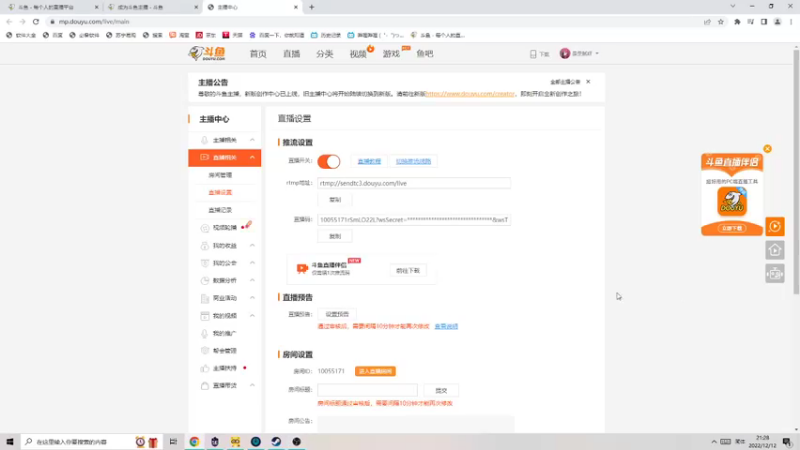Copy the rtmp address
Viewport: 800px width, 450px height.
click(x=335, y=199)
